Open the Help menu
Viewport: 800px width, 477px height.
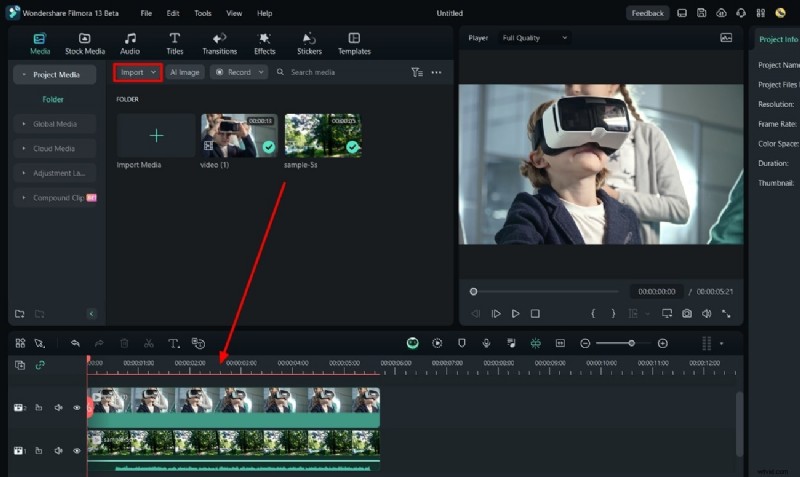[264, 13]
